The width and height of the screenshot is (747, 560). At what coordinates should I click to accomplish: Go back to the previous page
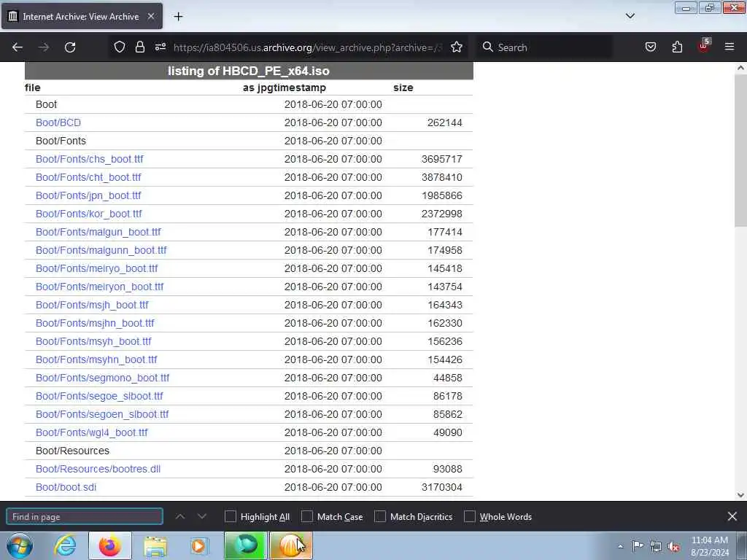pos(18,47)
